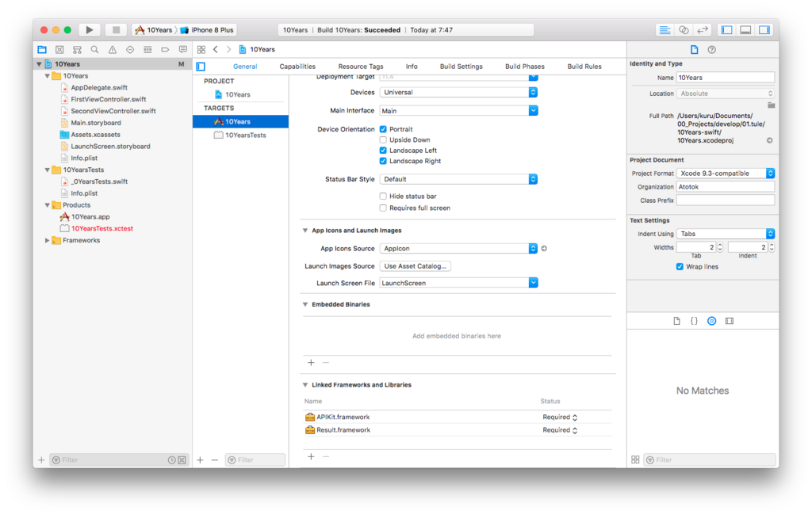Open the Issue navigator warning icon

(x=113, y=50)
